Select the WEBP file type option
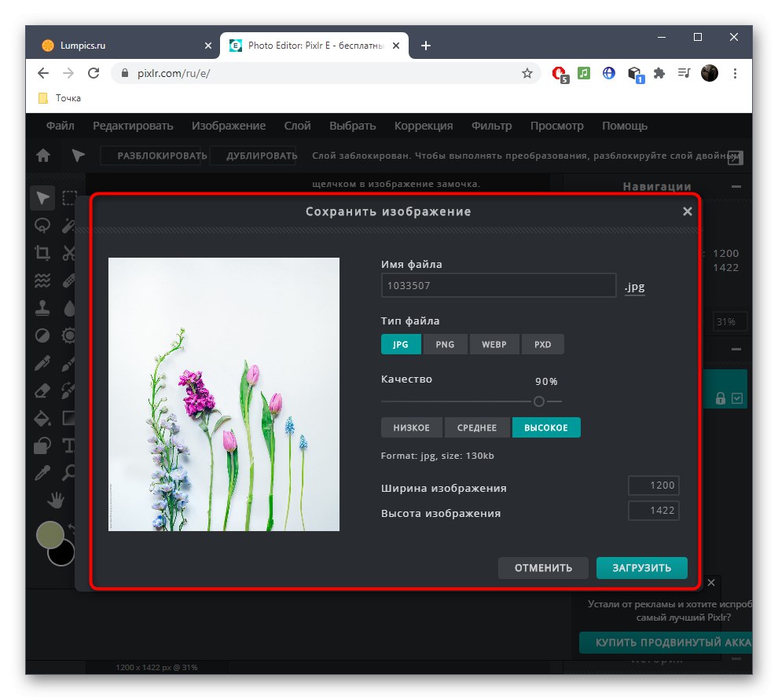Image resolution: width=778 pixels, height=700 pixels. click(494, 344)
